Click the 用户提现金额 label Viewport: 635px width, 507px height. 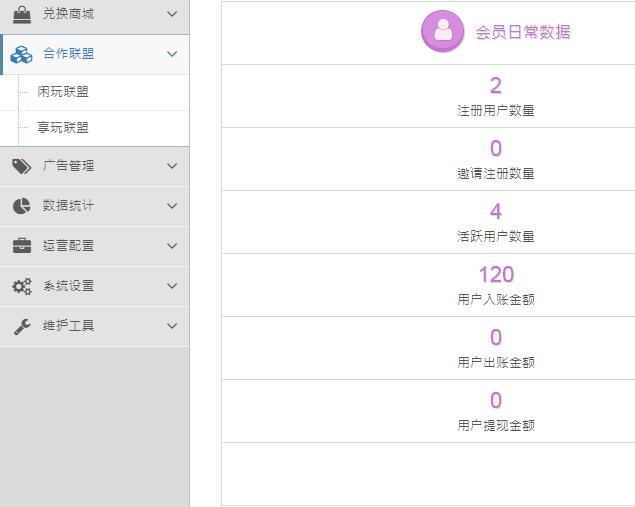[x=496, y=426]
